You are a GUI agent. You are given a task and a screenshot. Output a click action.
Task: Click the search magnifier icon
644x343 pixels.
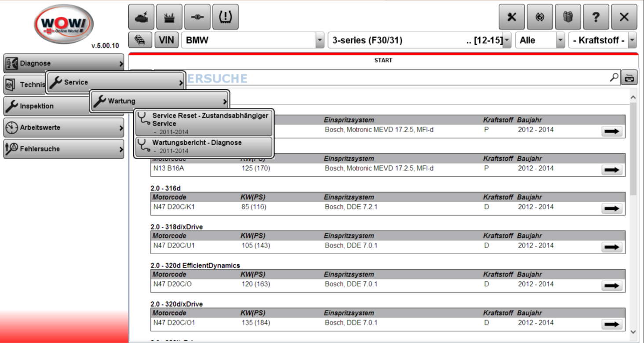(x=614, y=77)
